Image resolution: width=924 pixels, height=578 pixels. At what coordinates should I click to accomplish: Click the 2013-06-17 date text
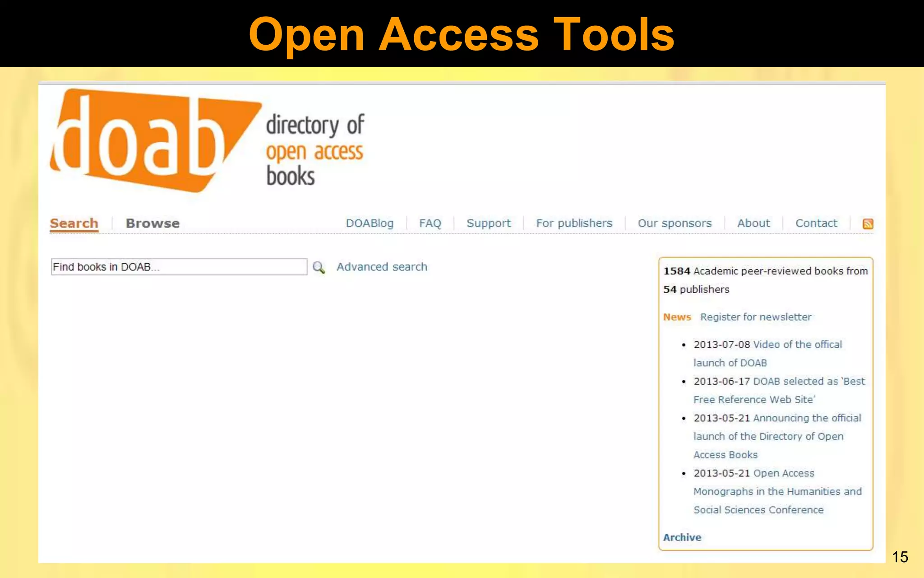722,382
